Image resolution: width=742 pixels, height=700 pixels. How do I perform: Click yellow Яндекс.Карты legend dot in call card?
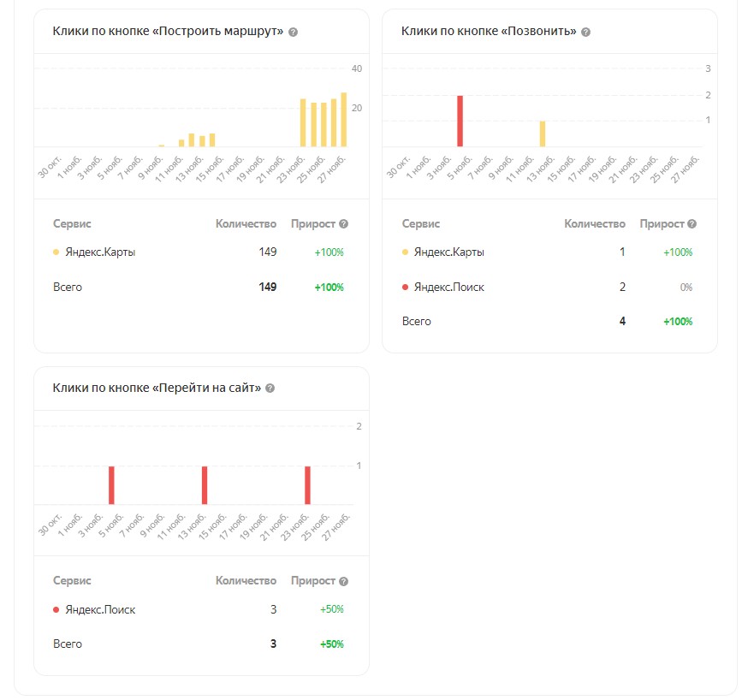coord(405,252)
